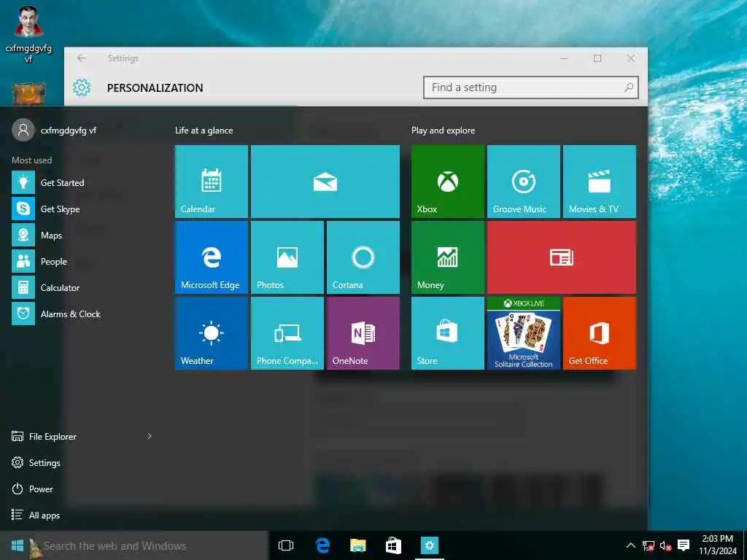Open Task View on taskbar
This screenshot has height=560, width=747.
286,545
